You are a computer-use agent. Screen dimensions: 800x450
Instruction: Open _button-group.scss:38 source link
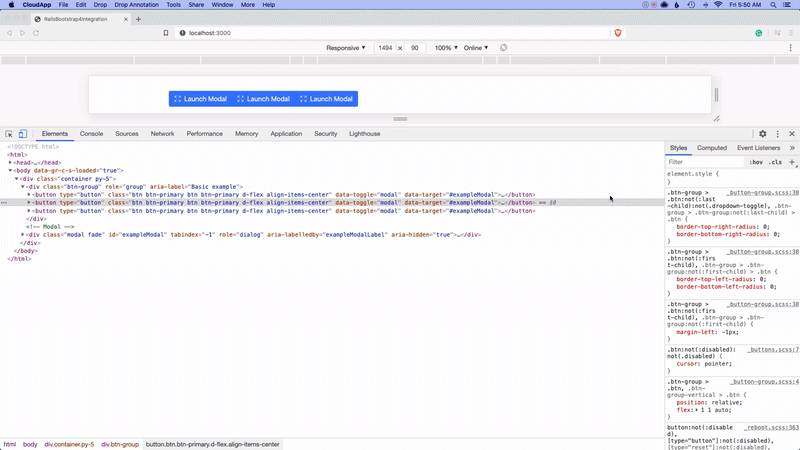pyautogui.click(x=763, y=192)
